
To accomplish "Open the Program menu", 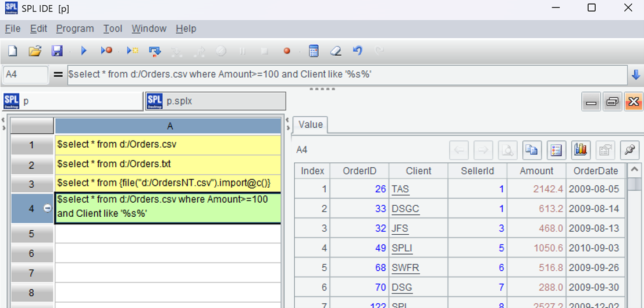I will tap(75, 28).
